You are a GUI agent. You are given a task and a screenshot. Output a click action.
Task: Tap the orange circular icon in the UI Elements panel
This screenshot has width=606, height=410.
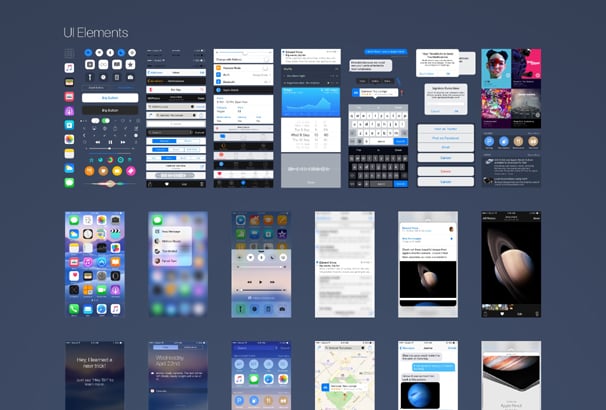point(89,171)
